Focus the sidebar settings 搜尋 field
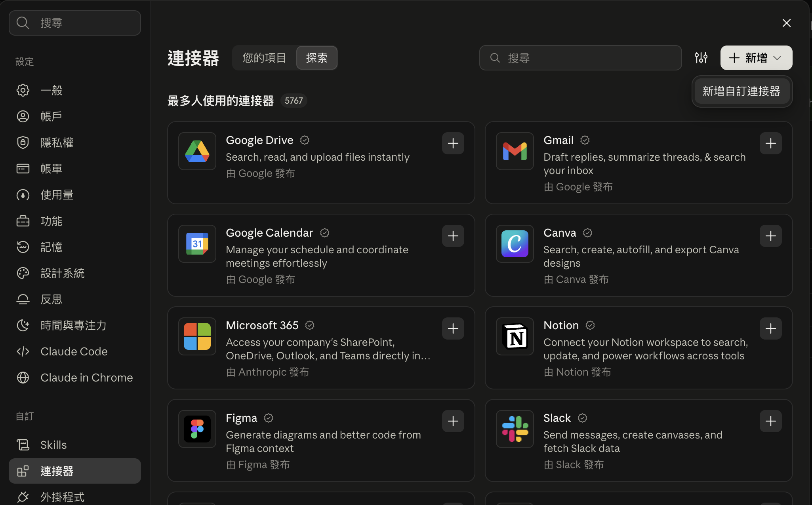 (75, 23)
